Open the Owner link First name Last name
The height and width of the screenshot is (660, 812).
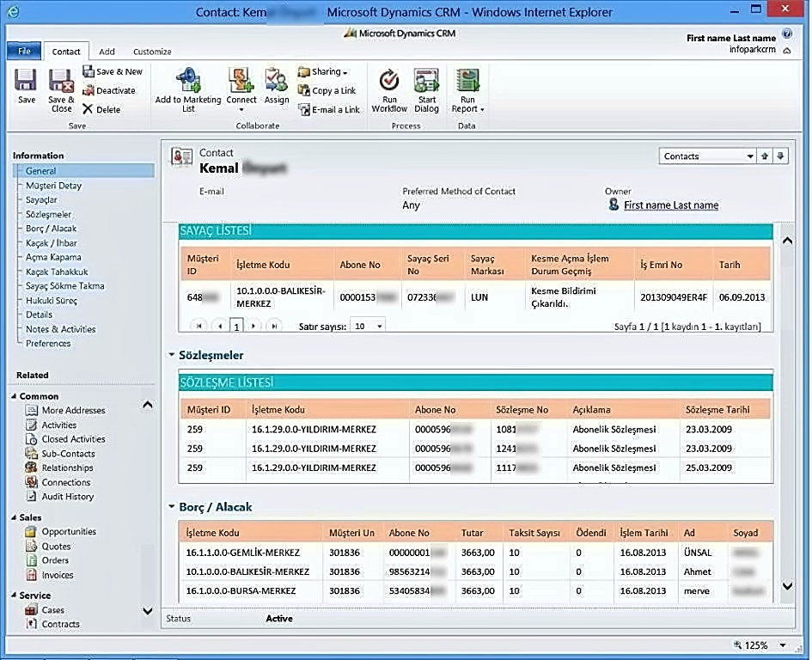pyautogui.click(x=671, y=205)
